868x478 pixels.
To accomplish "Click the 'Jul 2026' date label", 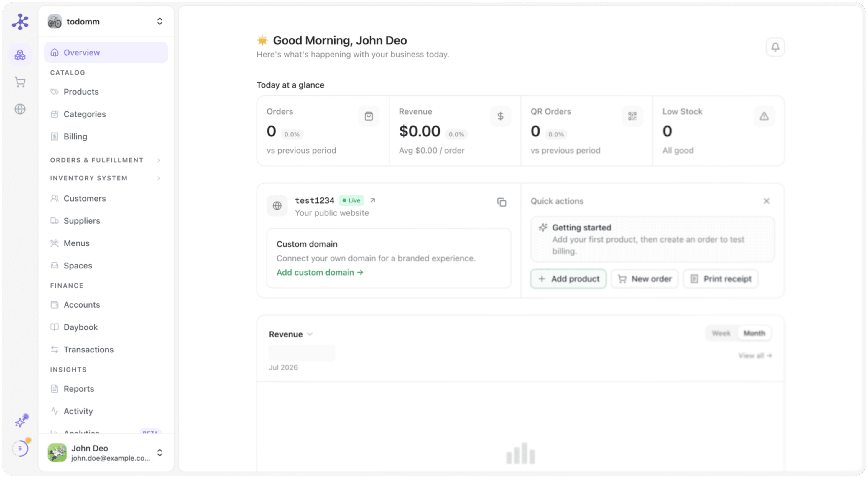I will point(283,367).
